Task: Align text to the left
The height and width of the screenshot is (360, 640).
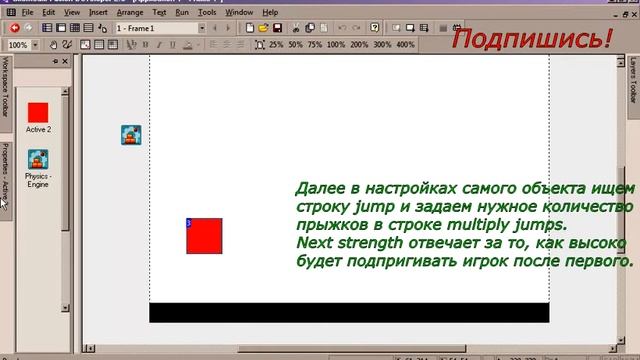Action: pyautogui.click(x=213, y=44)
